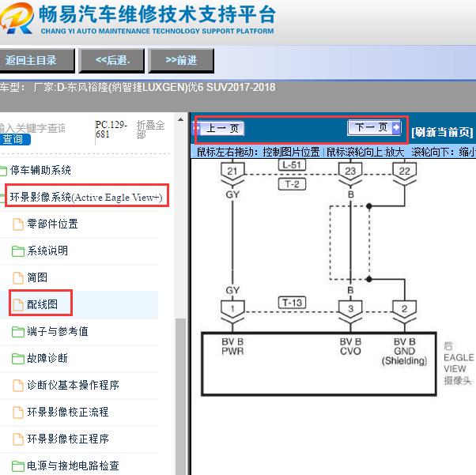Viewport: 476px width, 475px height.
Task: Click the 刷新当前页 link
Action: 442,132
